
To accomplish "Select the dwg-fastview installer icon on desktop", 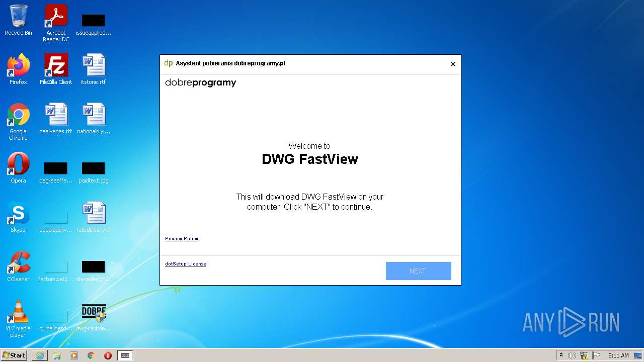I will tap(94, 317).
